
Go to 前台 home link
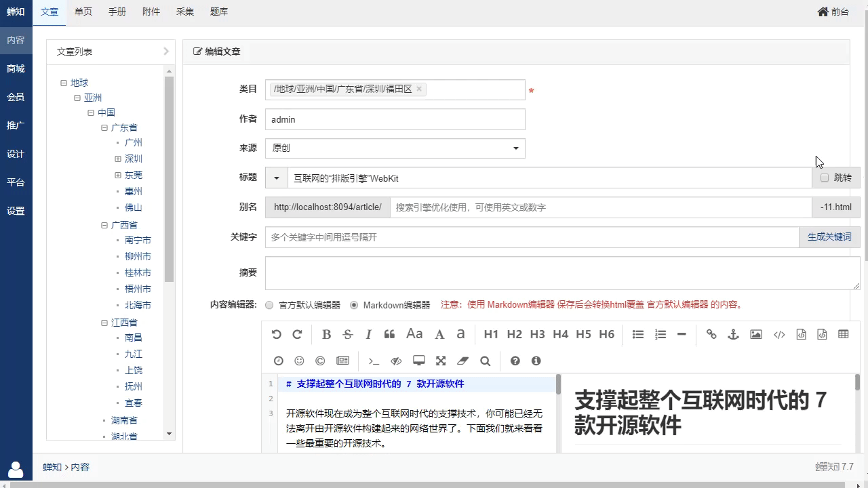click(x=833, y=12)
